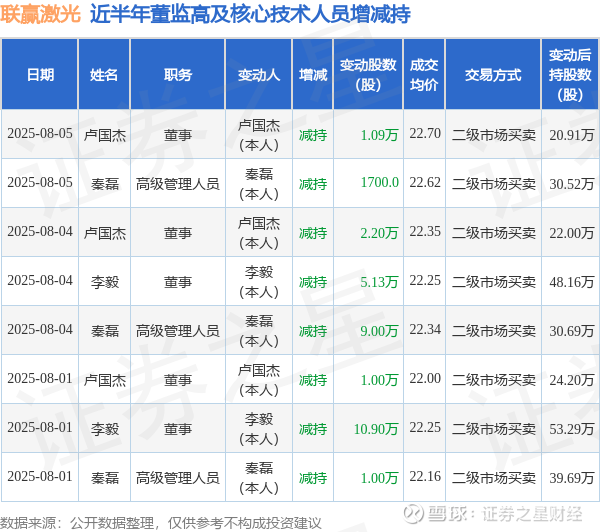Viewport: 600px width, 532px height.
Task: Select average price 22.16
Action: 425,477
